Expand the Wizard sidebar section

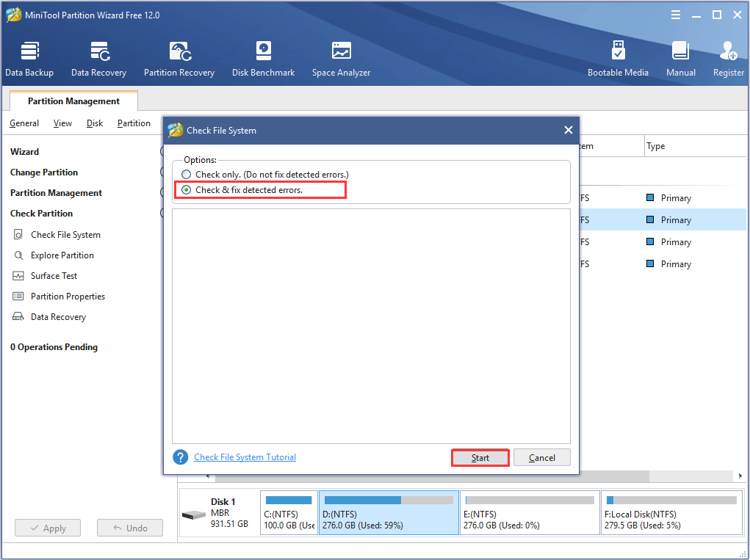tap(24, 151)
